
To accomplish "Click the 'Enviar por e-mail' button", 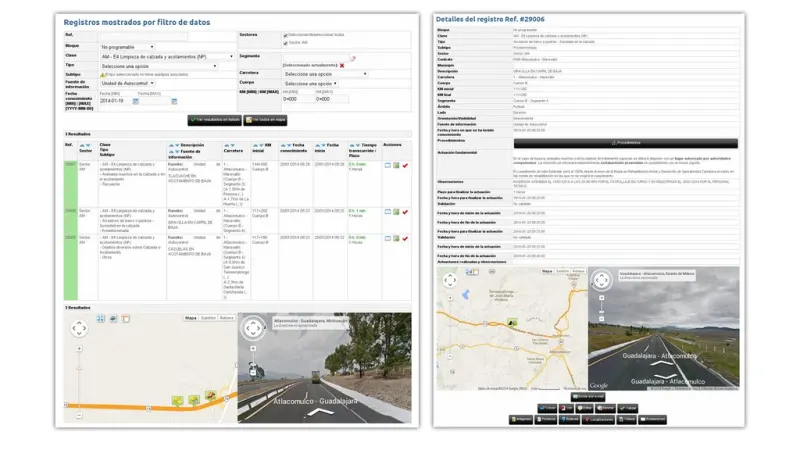I will [x=588, y=396].
